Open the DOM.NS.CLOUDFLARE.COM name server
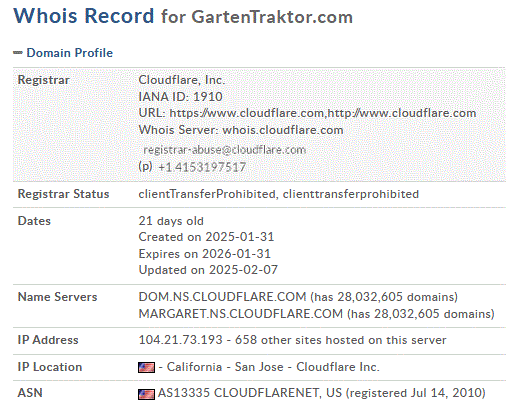The height and width of the screenshot is (408, 507). click(222, 297)
